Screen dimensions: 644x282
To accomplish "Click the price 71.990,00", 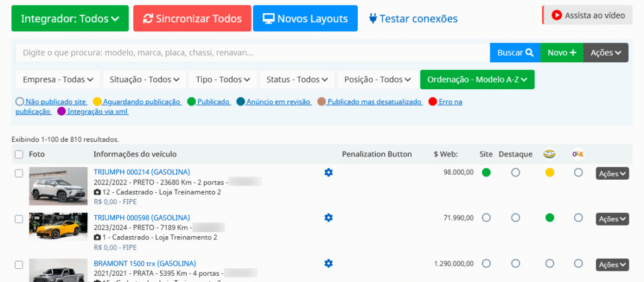I will pyautogui.click(x=458, y=218).
